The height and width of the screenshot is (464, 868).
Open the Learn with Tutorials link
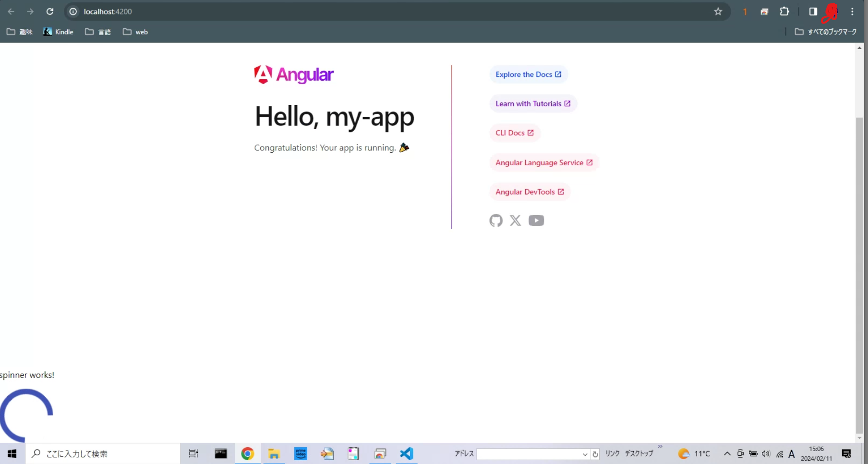533,104
